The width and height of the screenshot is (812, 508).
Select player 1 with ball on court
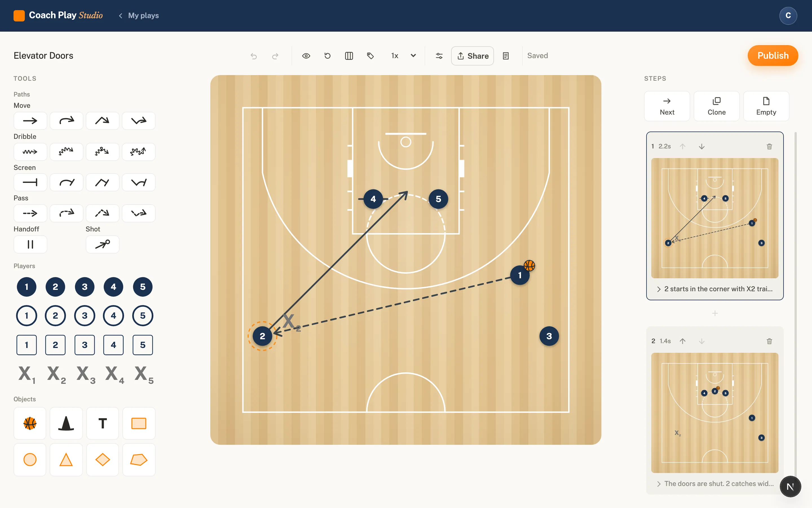(520, 275)
